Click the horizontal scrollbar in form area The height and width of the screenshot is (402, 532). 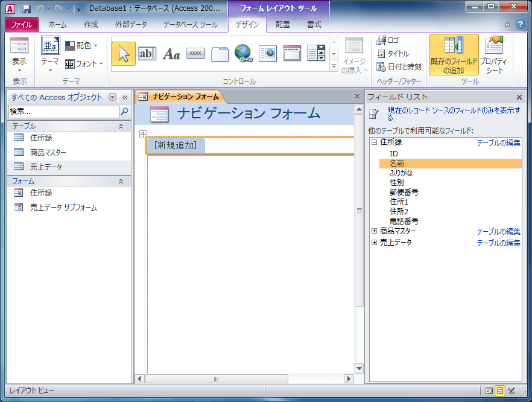216,379
